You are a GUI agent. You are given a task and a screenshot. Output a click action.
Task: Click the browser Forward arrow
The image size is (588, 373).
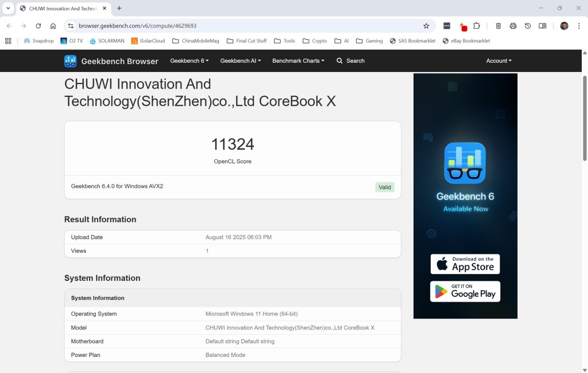coord(24,26)
